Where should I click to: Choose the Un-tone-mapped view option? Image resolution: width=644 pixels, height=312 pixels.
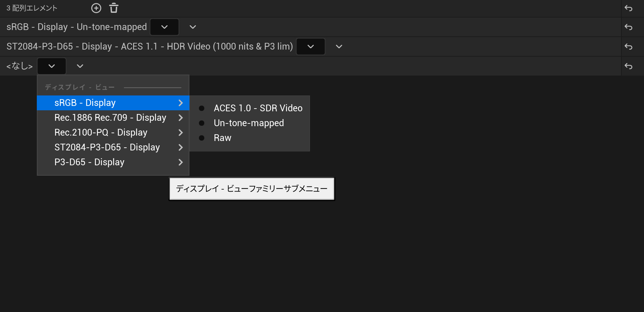[x=249, y=123]
